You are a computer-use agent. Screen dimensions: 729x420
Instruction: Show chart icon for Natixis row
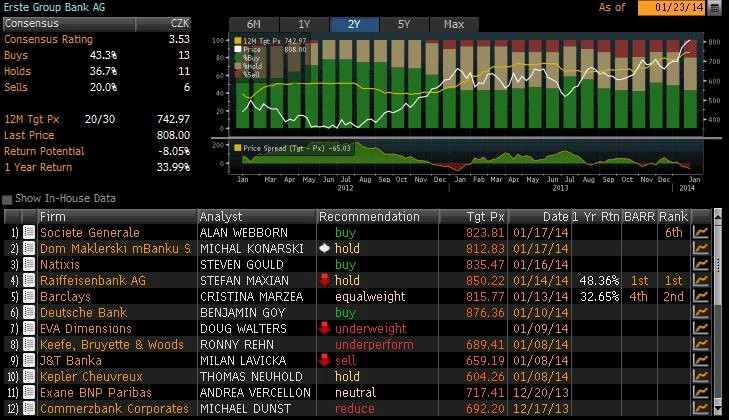[x=701, y=264]
